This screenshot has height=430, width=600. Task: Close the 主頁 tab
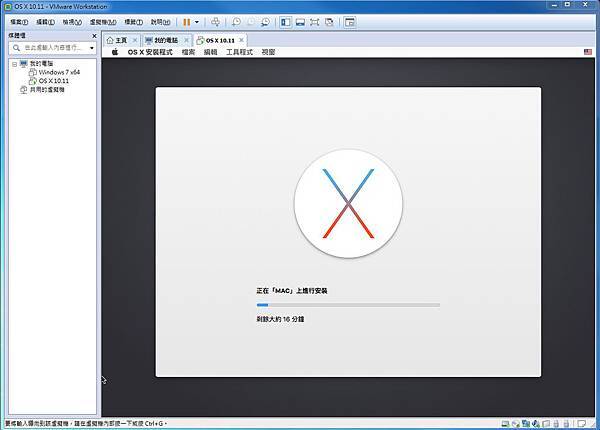(x=135, y=40)
